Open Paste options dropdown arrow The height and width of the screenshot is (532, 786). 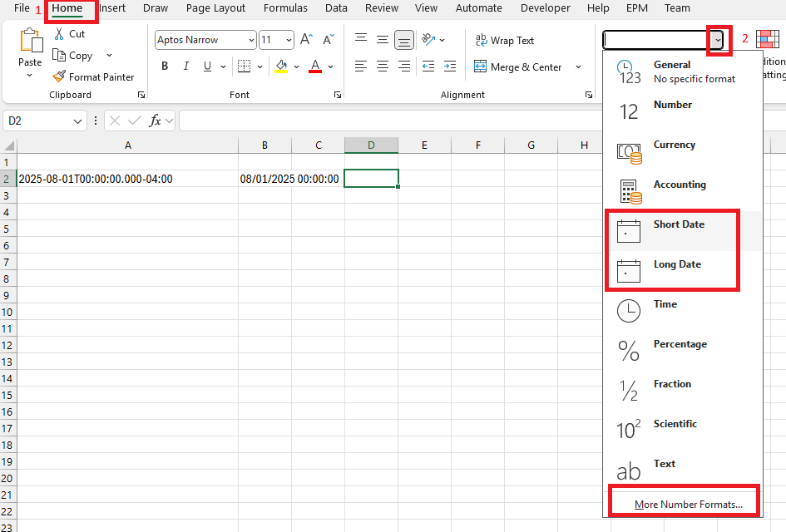point(30,75)
